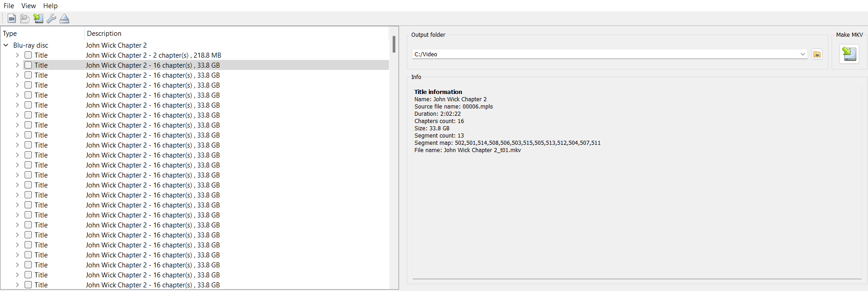Open the View menu

pyautogui.click(x=28, y=6)
